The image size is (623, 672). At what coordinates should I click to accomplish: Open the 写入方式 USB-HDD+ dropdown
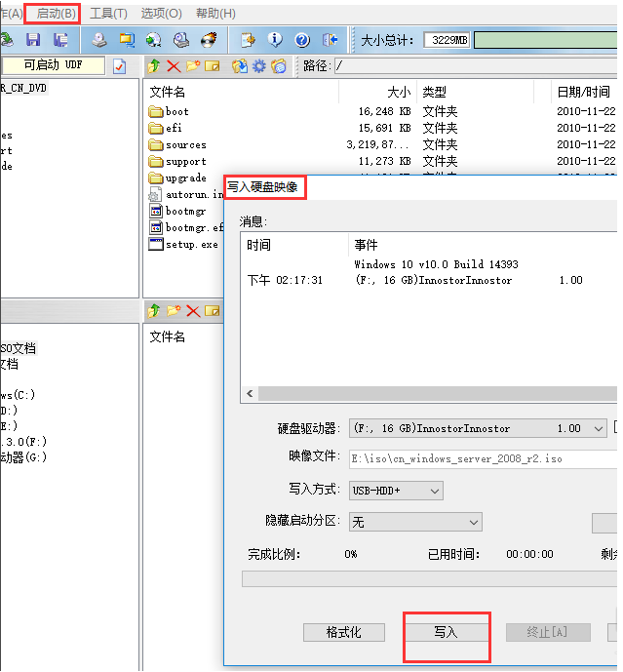(434, 491)
